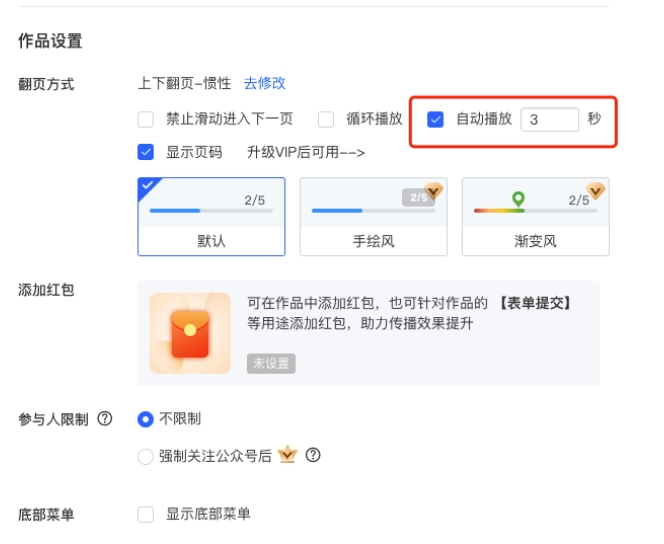
Task: Click the help icon beside 参与人限制
Action: coord(104,419)
